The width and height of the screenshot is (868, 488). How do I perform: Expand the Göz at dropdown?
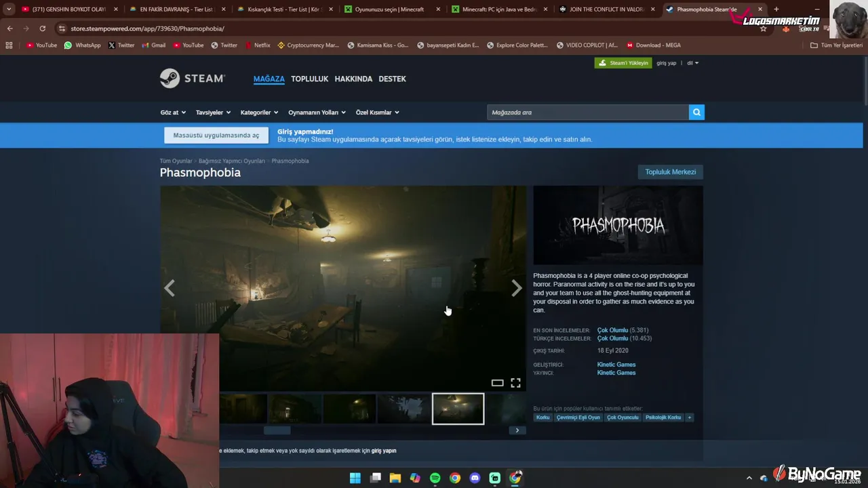click(173, 113)
